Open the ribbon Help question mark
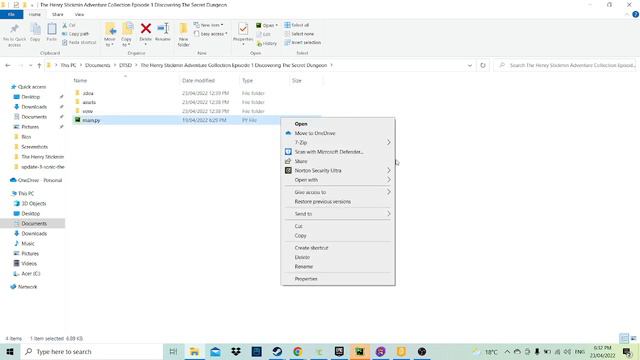 (x=635, y=14)
